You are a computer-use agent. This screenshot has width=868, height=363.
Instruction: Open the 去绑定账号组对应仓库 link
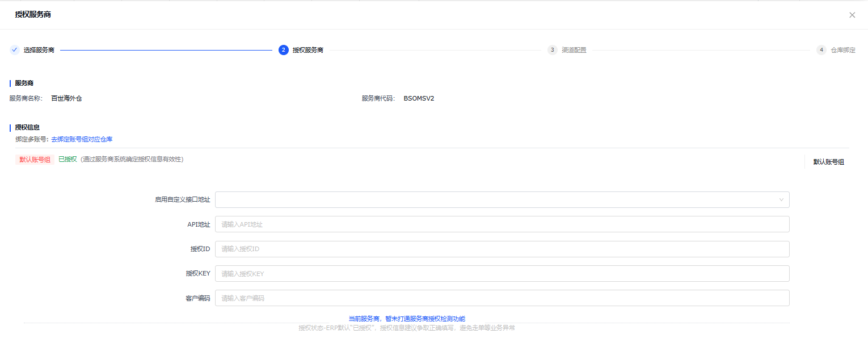pos(82,139)
